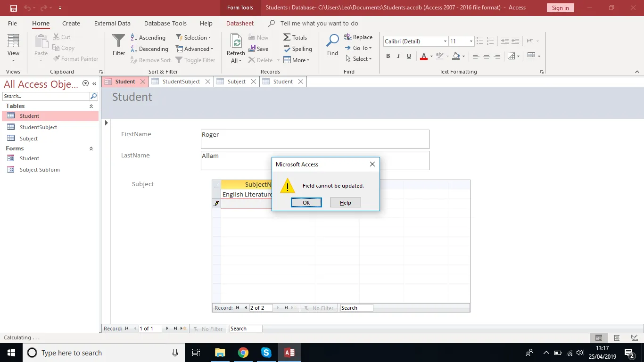Click Help in the Microsoft Access dialog
Screen dimensions: 644x362
pyautogui.click(x=346, y=203)
